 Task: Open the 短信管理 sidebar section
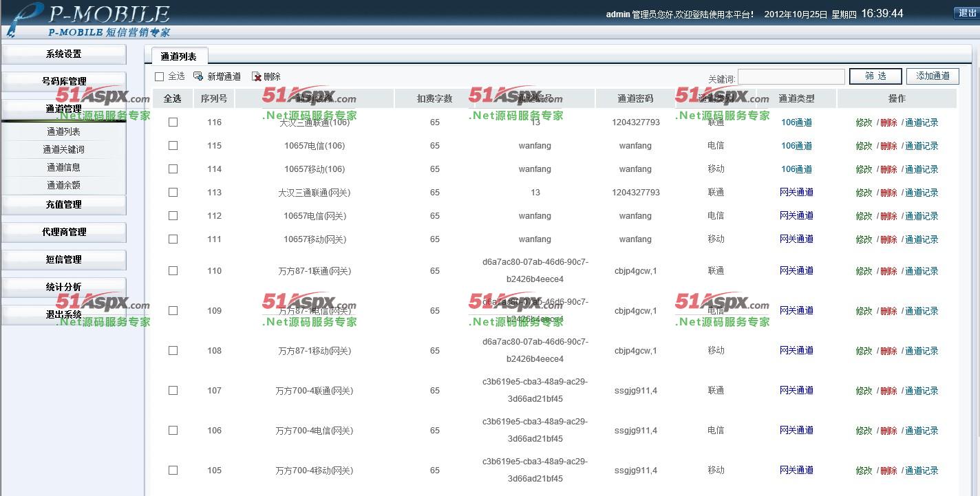[x=63, y=259]
